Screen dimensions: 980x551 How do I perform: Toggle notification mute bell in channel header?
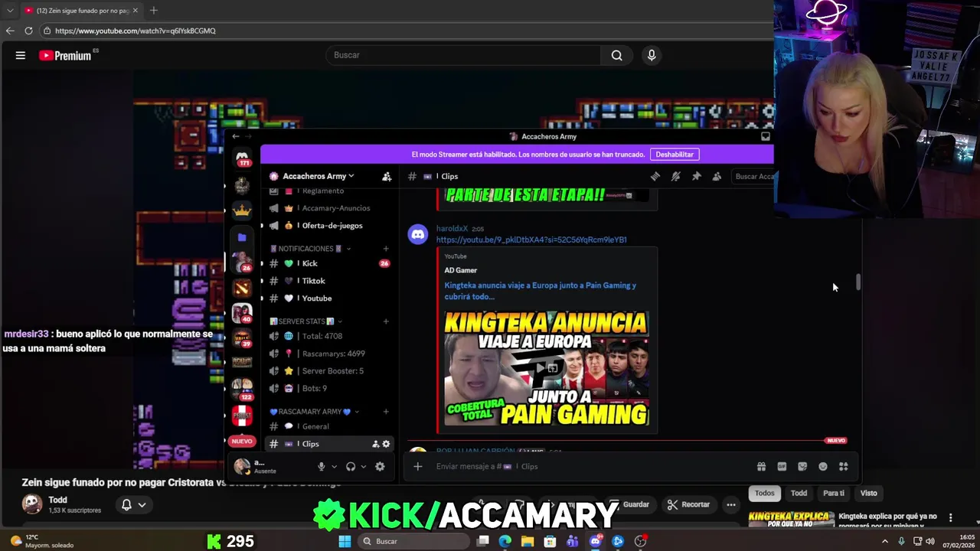[x=675, y=176]
